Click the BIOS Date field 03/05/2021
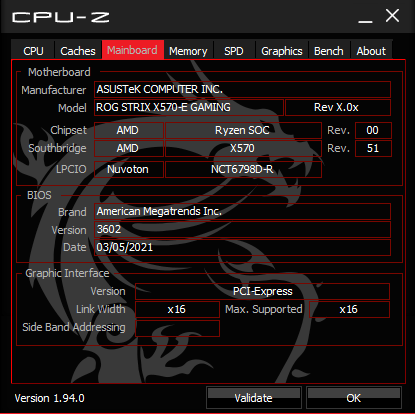This screenshot has width=415, height=414. (242, 247)
